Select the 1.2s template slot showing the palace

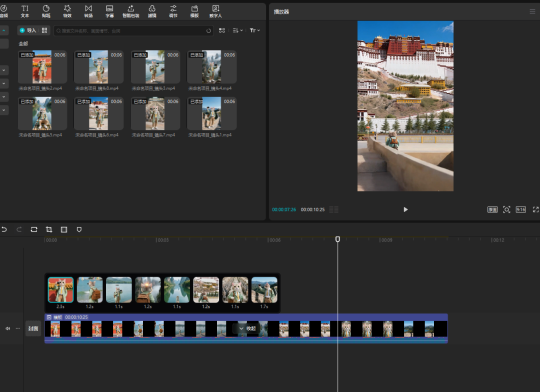[x=206, y=289]
